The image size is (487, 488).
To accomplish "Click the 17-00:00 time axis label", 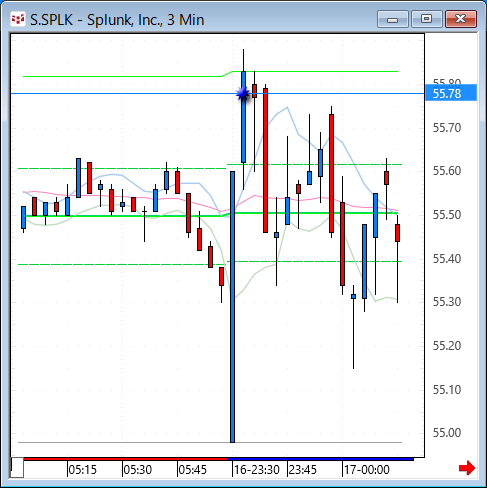I will 367,470.
